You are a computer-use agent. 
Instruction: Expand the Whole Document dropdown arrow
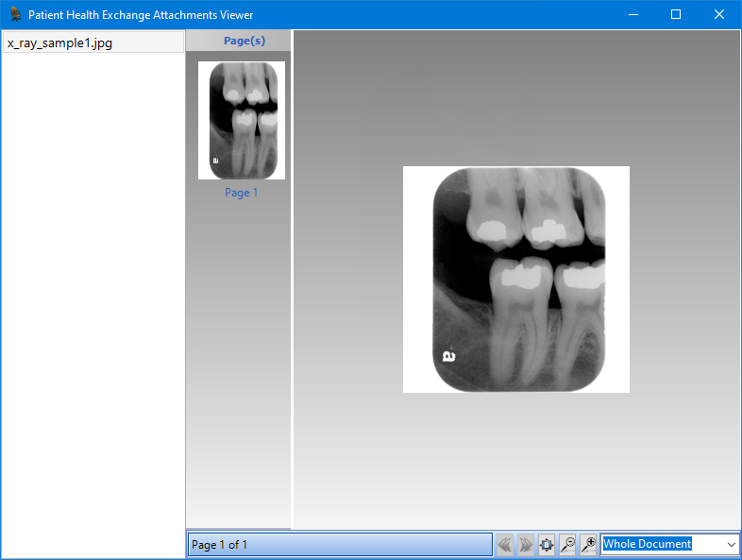coord(731,545)
